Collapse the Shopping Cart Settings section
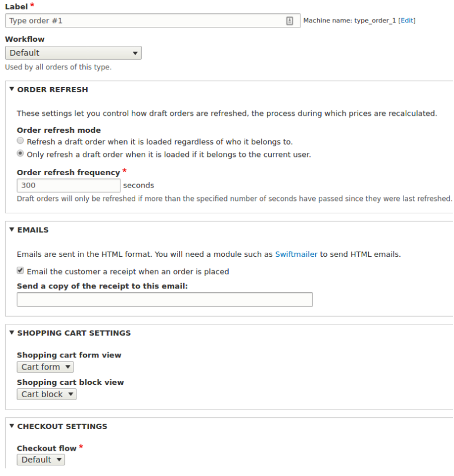The image size is (454, 476). pos(12,333)
